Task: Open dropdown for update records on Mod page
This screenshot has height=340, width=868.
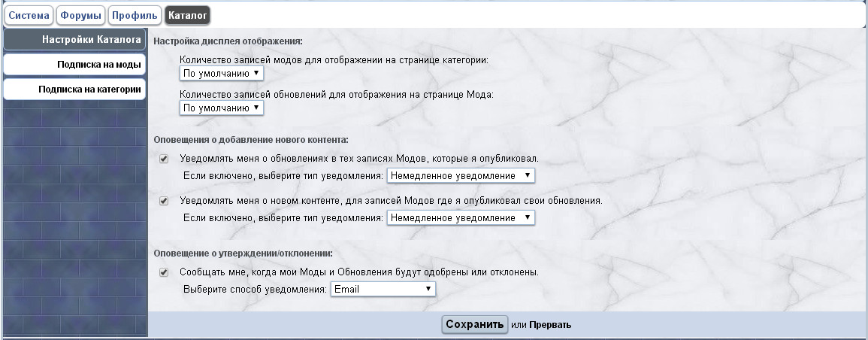Action: [x=222, y=108]
